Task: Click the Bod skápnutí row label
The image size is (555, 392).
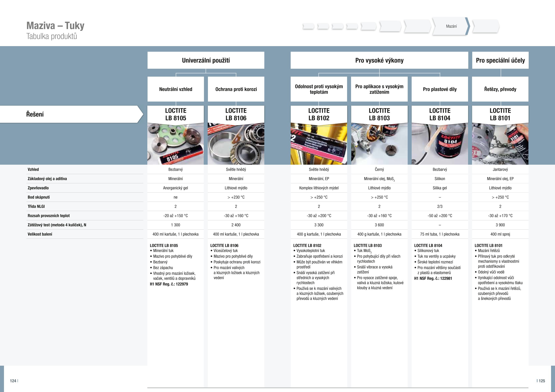Action: pos(38,197)
